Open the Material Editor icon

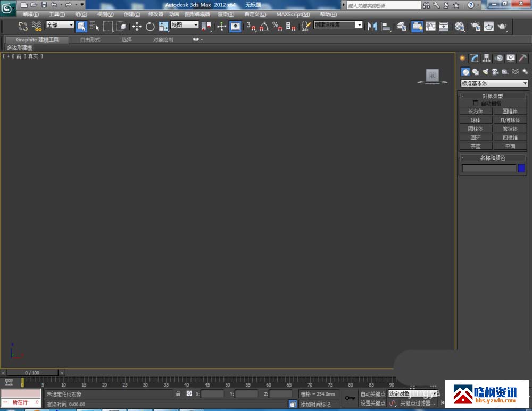point(460,26)
